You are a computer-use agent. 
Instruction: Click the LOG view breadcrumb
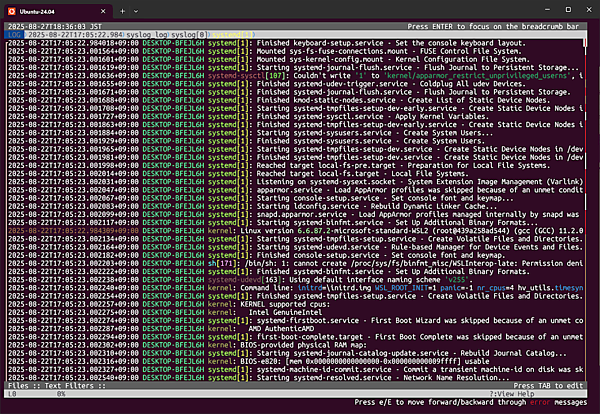tap(12, 35)
